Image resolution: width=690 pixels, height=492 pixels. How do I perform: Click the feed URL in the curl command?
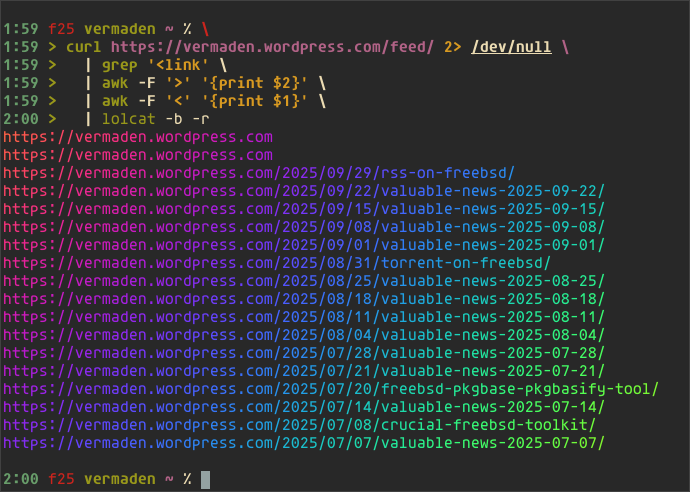tap(273, 46)
